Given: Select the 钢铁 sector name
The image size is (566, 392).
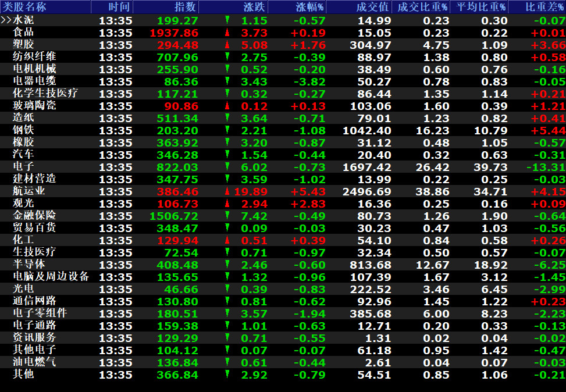Looking at the screenshot, I should coord(23,130).
